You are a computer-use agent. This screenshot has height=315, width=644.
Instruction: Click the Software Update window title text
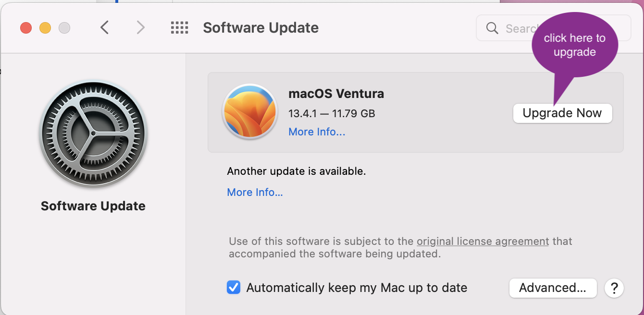click(x=260, y=28)
